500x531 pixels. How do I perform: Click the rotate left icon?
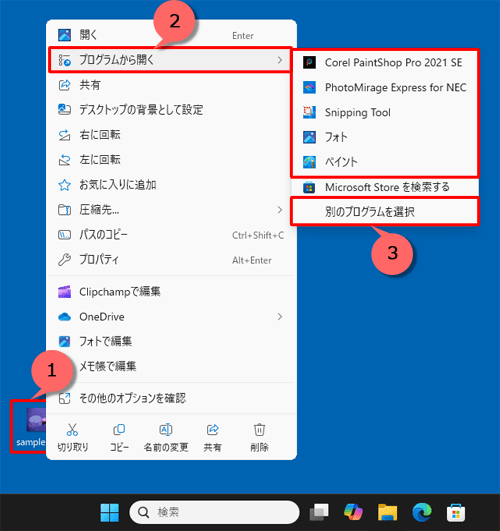[x=64, y=160]
